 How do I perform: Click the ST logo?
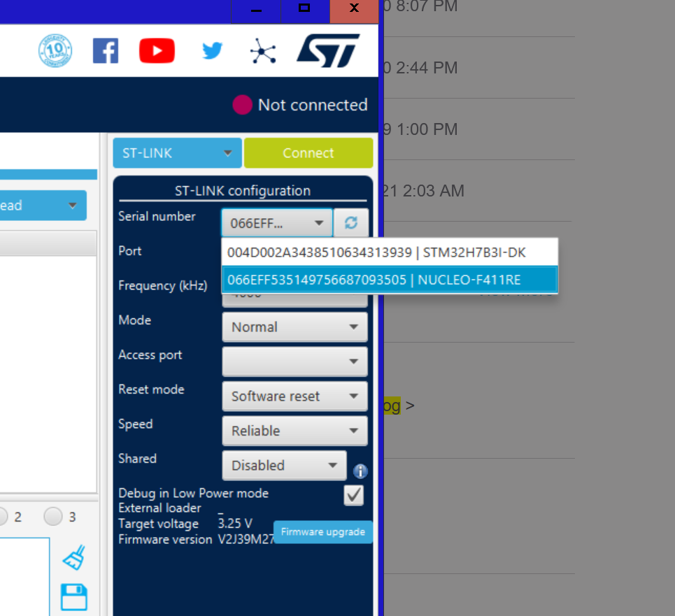(x=329, y=51)
